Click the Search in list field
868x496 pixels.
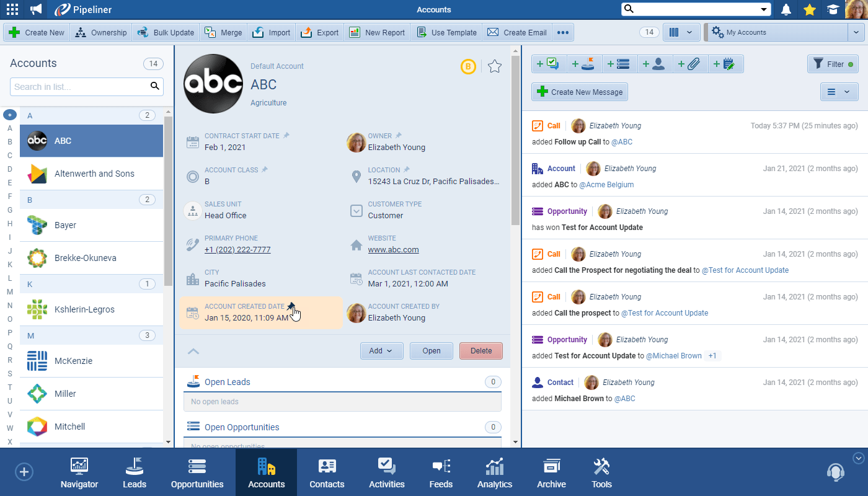79,87
